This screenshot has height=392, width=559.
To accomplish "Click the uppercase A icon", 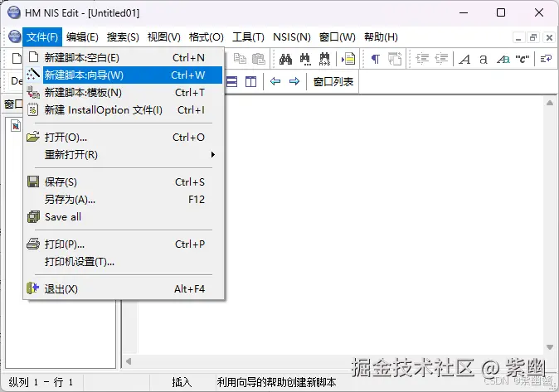I will (x=464, y=59).
